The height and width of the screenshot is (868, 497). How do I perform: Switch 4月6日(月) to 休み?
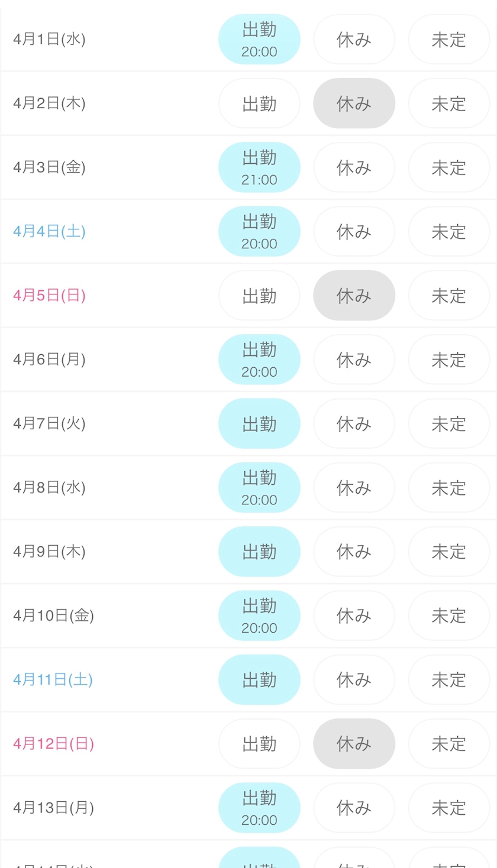pos(354,359)
